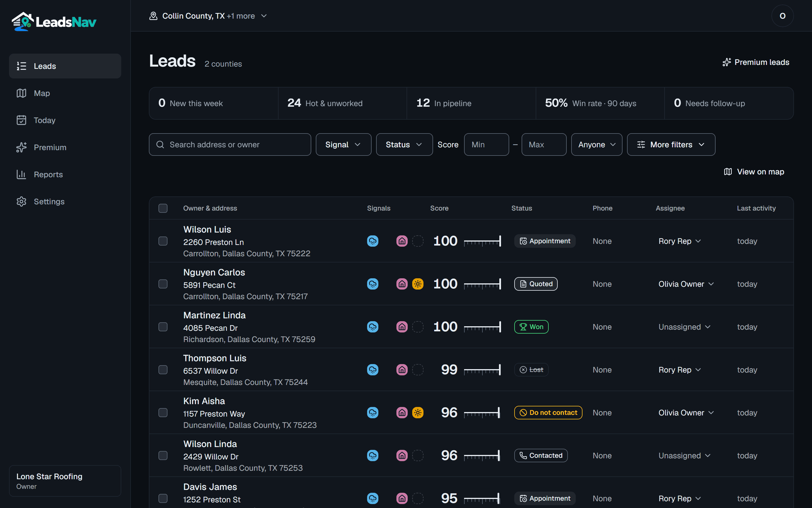This screenshot has width=812, height=508.
Task: Click the Premium leads link
Action: (756, 62)
